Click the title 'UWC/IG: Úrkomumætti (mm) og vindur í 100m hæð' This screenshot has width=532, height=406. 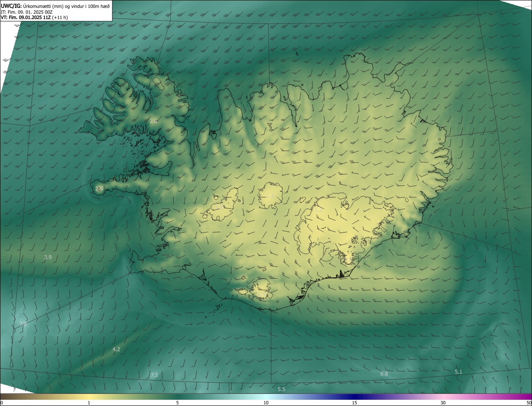[55, 6]
